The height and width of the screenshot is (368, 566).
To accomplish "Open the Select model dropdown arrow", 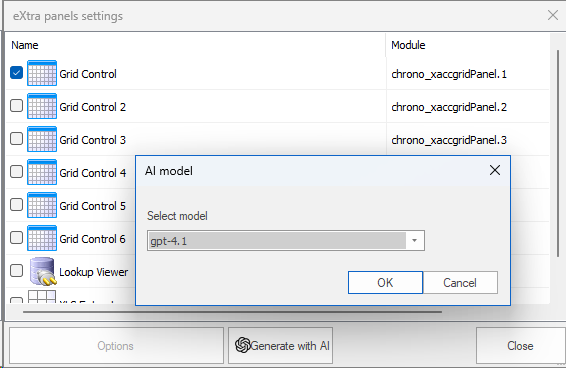I will pyautogui.click(x=415, y=241).
